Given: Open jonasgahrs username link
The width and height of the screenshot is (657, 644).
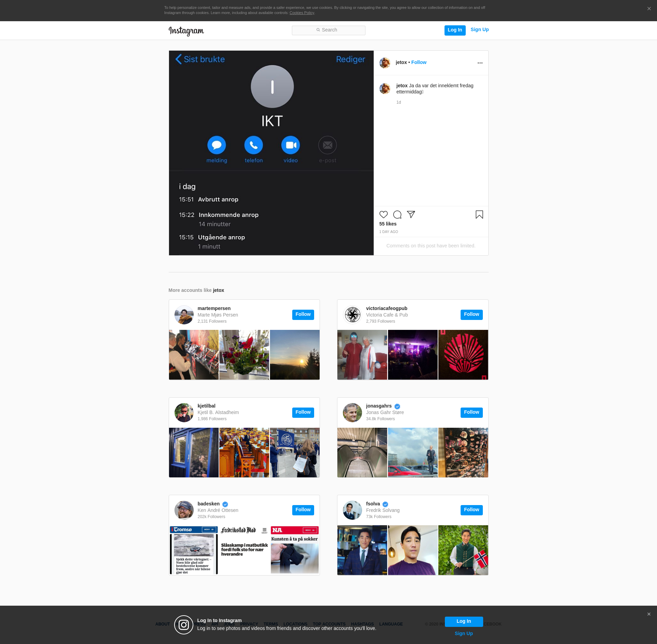Looking at the screenshot, I should (379, 406).
